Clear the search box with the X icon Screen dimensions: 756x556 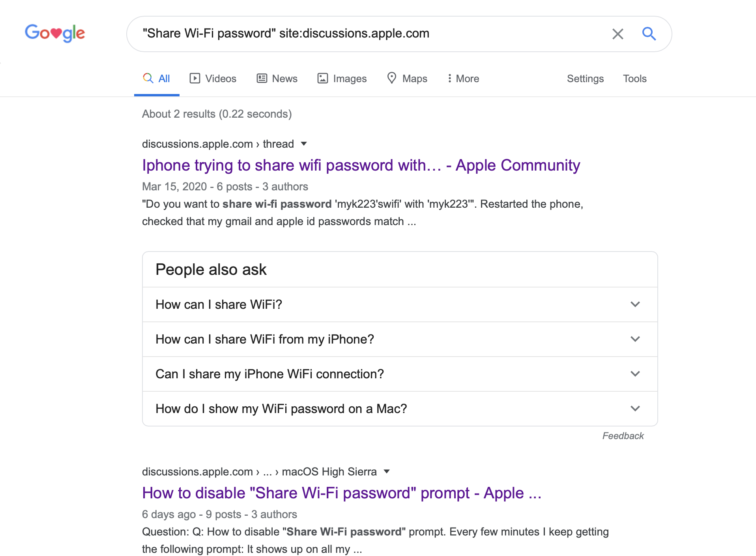coord(618,34)
